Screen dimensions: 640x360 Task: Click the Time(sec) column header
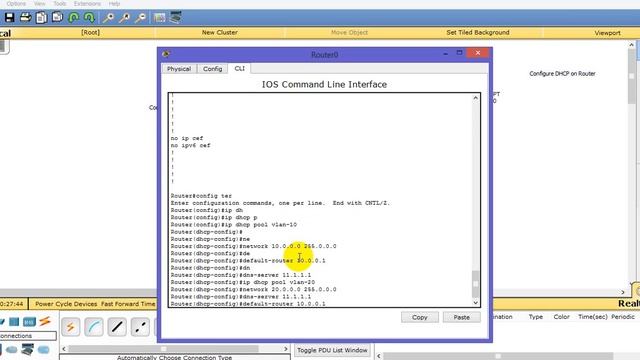[x=593, y=317]
